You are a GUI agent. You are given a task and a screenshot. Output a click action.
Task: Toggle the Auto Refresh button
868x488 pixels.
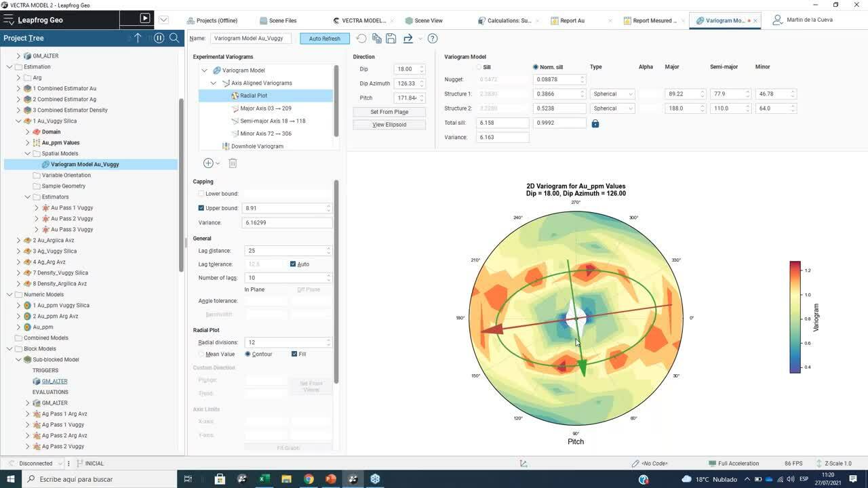pos(325,39)
